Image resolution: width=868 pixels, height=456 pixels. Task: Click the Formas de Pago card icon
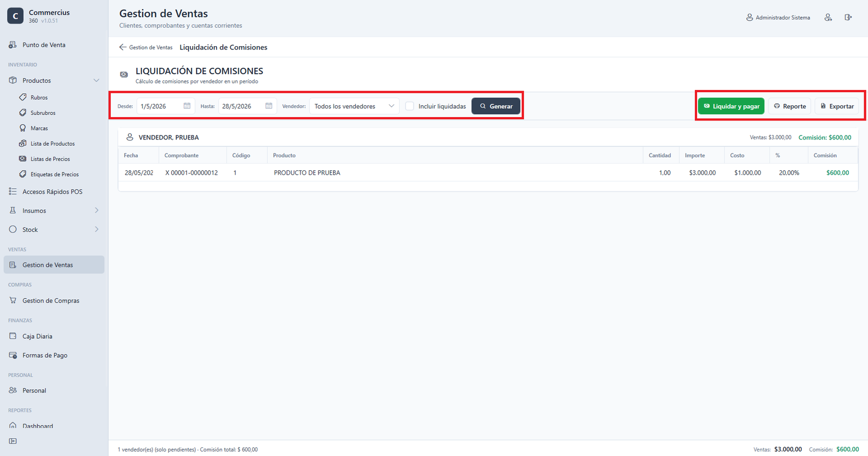[x=13, y=355]
